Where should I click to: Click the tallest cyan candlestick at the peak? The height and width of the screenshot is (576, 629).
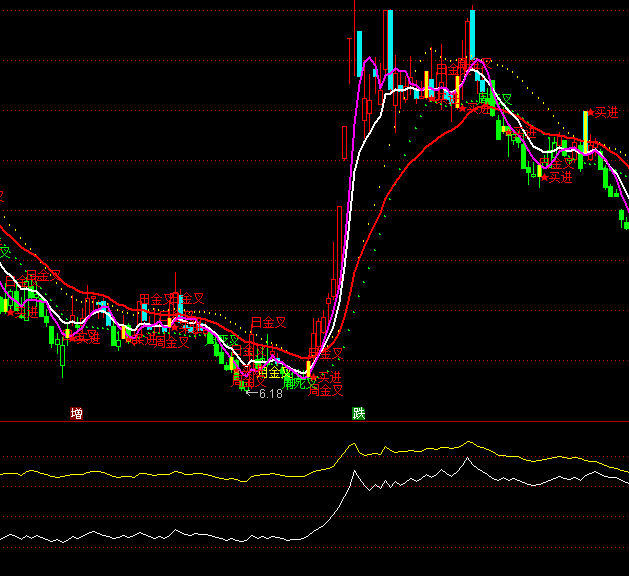pos(390,40)
